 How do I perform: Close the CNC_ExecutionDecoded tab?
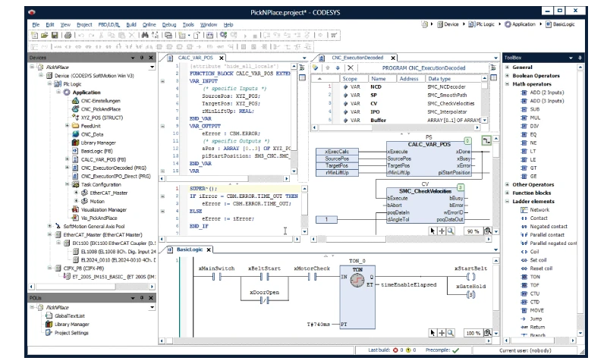[393, 58]
